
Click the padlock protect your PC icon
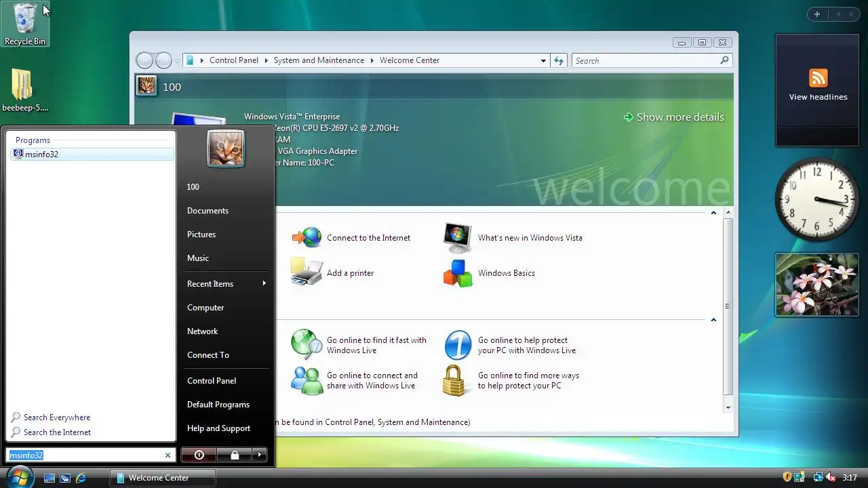click(454, 380)
